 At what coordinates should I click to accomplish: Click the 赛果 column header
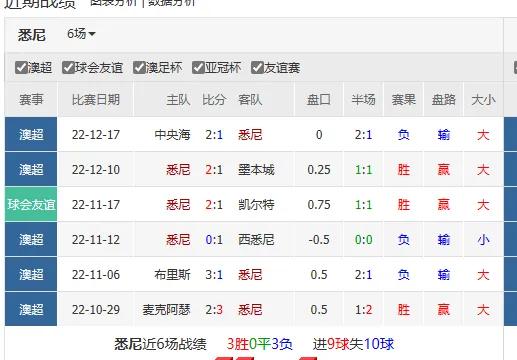point(403,100)
